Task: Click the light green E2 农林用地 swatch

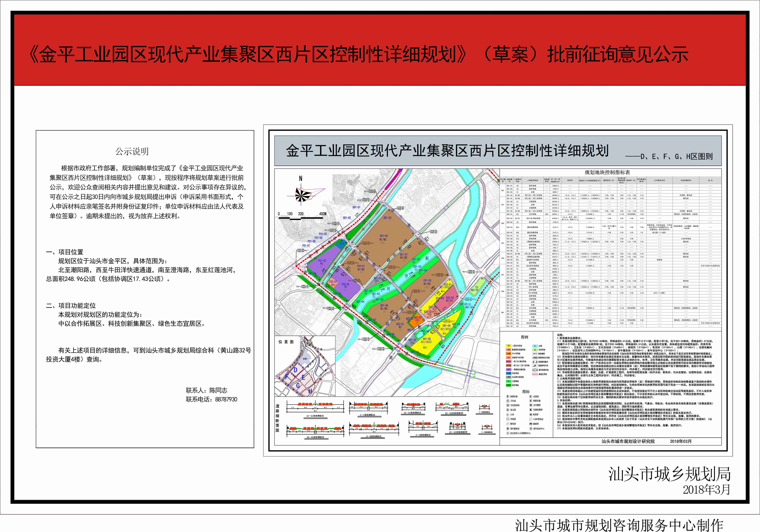Action: point(535,350)
